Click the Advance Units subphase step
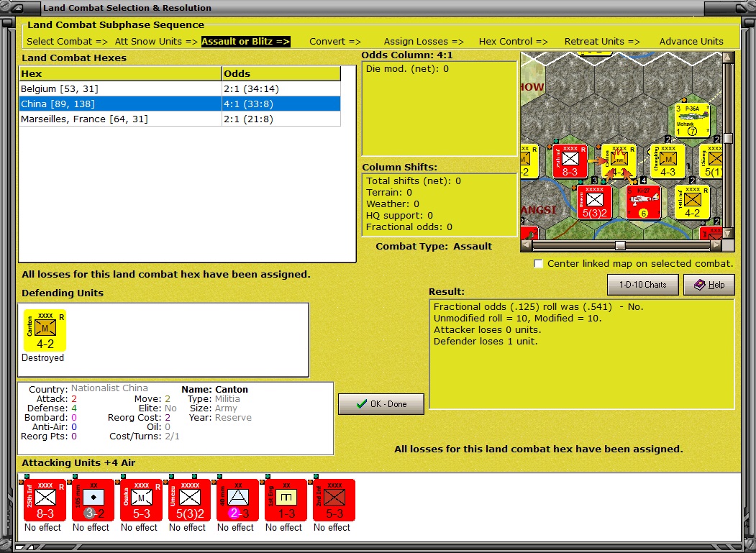Image resolution: width=756 pixels, height=553 pixels. coord(691,42)
